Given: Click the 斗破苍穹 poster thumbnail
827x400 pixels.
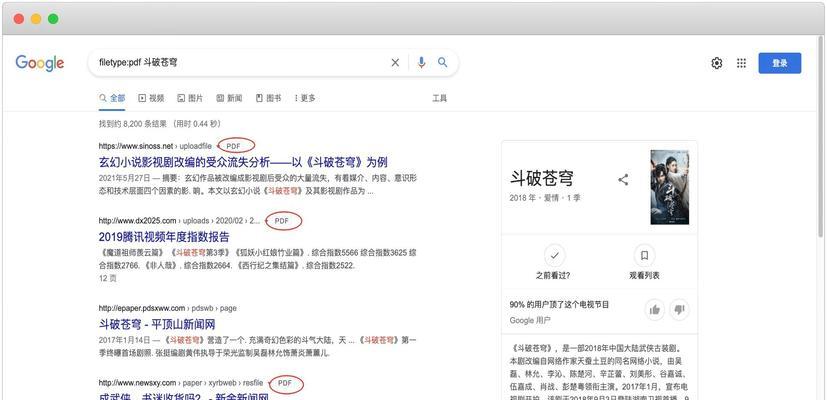Looking at the screenshot, I should click(x=669, y=187).
